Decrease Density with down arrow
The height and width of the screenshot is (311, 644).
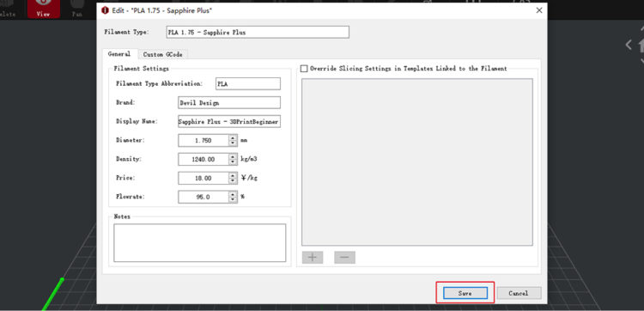click(x=234, y=162)
